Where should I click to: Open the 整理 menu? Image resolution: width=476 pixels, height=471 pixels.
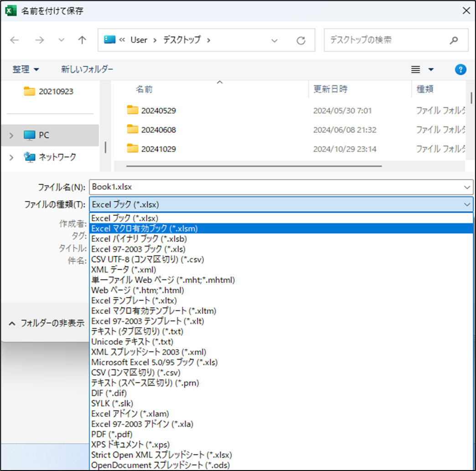(x=26, y=69)
